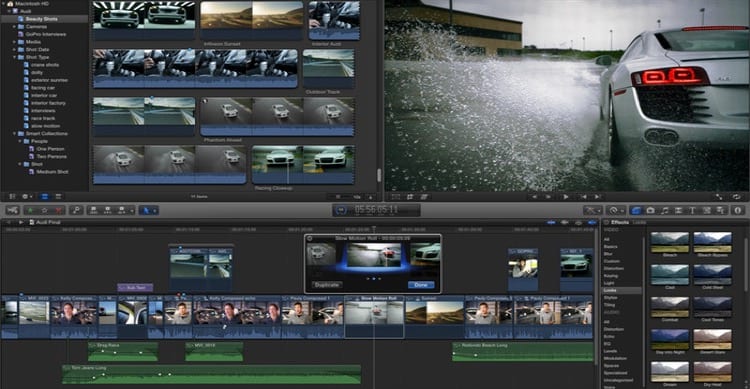Click the Crop icon below the viewer
Screen dimensions: 750x389
pos(410,197)
